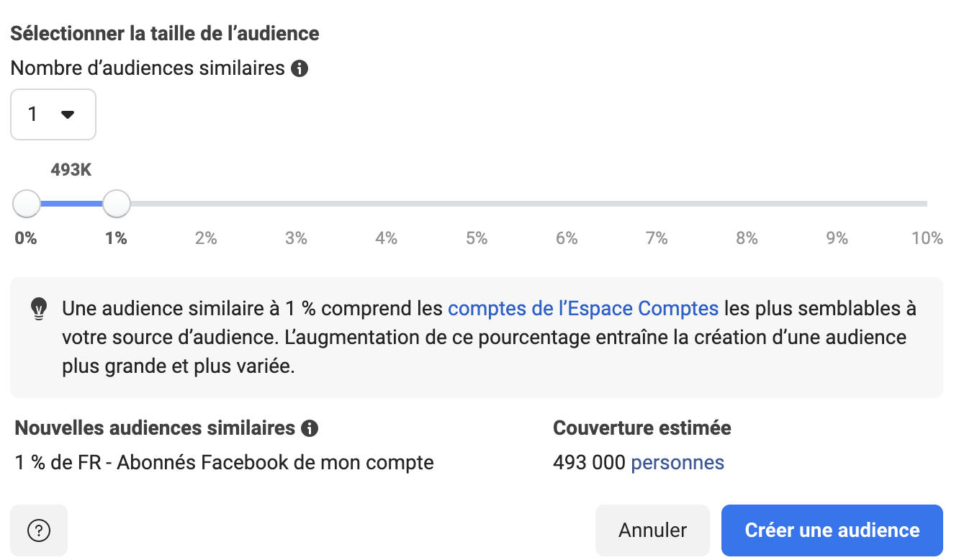Click the lightbulb tip icon
Viewport: 959px width, 560px height.
[x=38, y=309]
